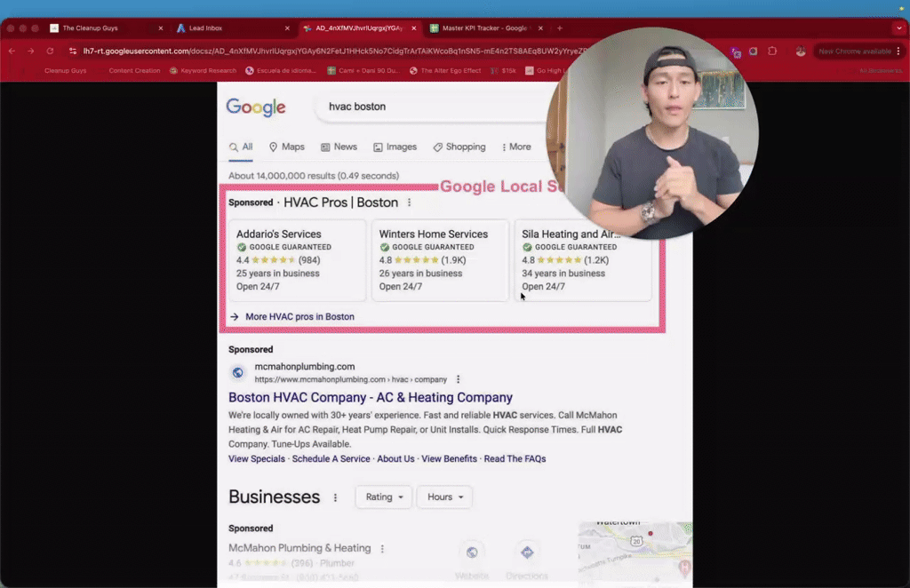The width and height of the screenshot is (910, 588).
Task: Open the three-dot menu on mcmahonplumbing.com result
Action: coord(458,378)
